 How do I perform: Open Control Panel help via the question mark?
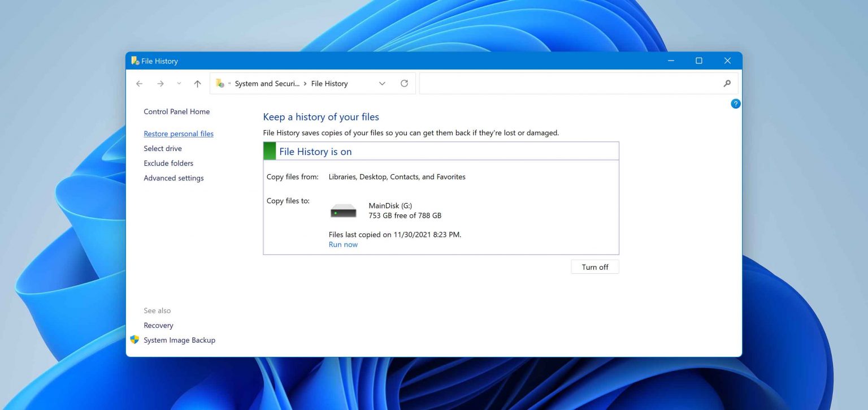pos(735,103)
